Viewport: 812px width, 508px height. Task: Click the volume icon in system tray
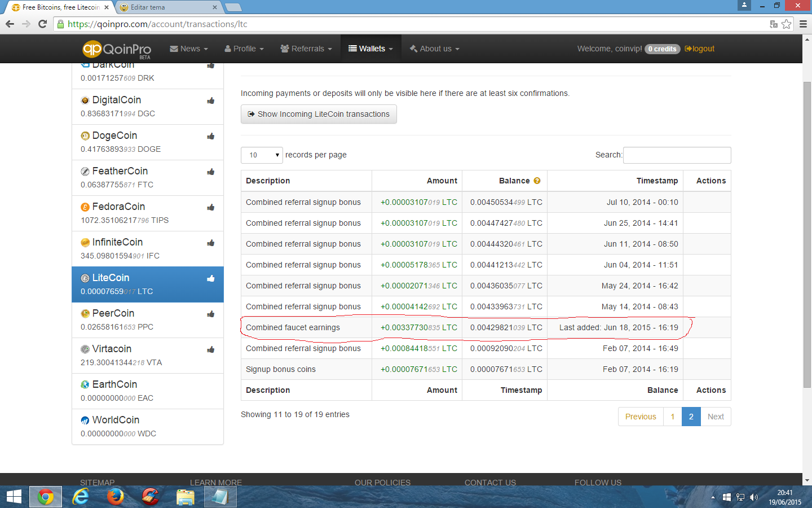coord(754,497)
